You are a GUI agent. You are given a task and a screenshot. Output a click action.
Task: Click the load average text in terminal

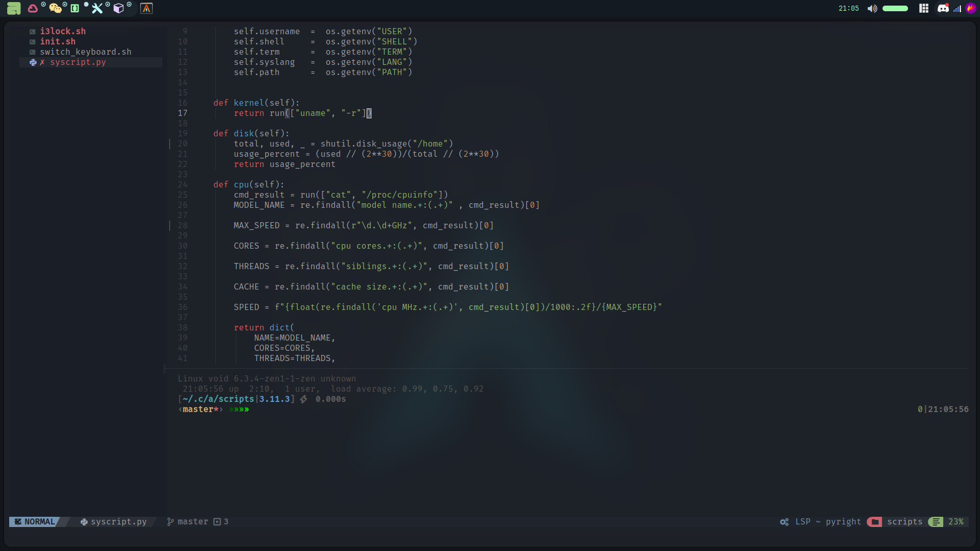pyautogui.click(x=407, y=389)
